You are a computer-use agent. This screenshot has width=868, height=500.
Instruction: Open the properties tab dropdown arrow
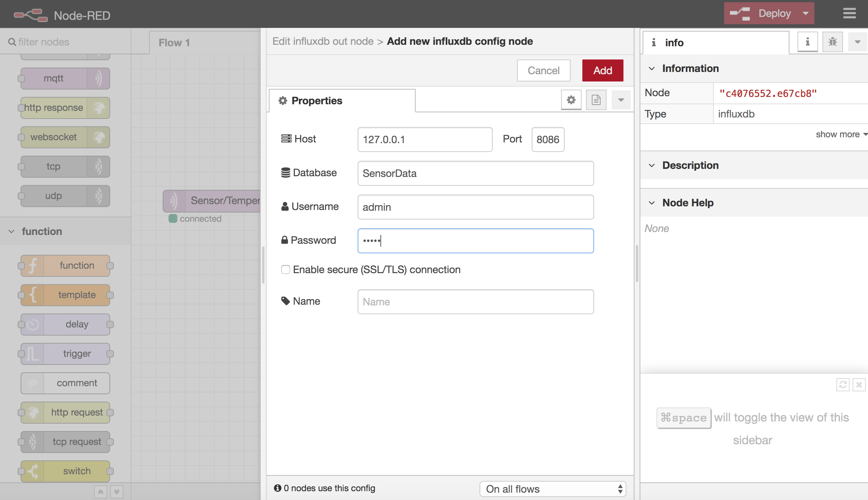621,100
